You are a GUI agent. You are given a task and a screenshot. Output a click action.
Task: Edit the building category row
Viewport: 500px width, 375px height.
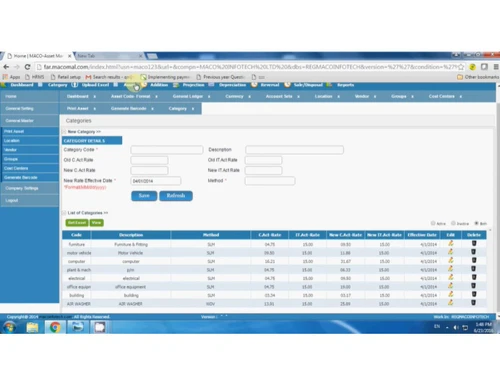point(450,294)
